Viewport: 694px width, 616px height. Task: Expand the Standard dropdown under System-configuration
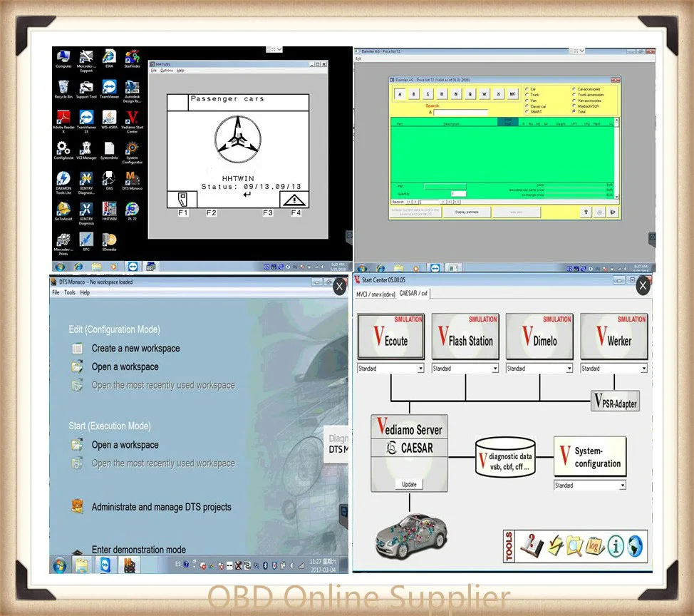pos(622,486)
